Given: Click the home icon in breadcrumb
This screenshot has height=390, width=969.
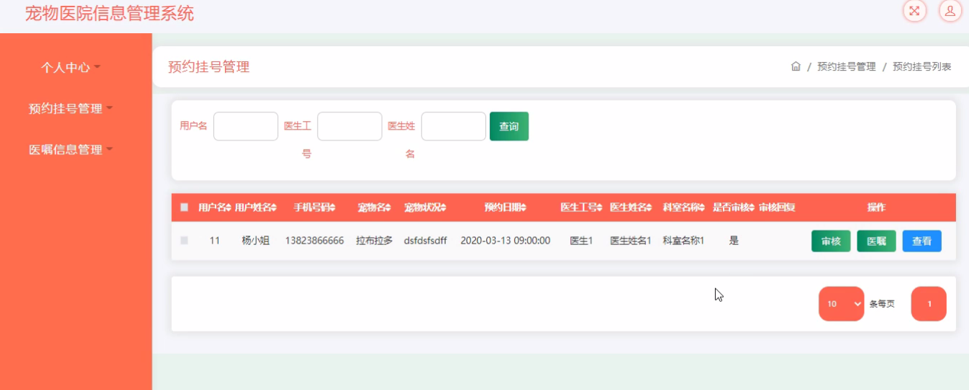Looking at the screenshot, I should (796, 67).
